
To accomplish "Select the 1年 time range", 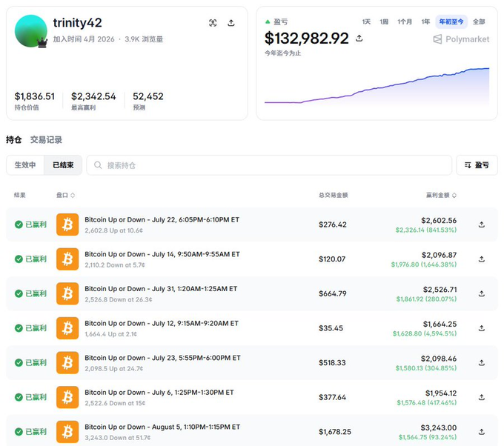I will click(x=425, y=21).
